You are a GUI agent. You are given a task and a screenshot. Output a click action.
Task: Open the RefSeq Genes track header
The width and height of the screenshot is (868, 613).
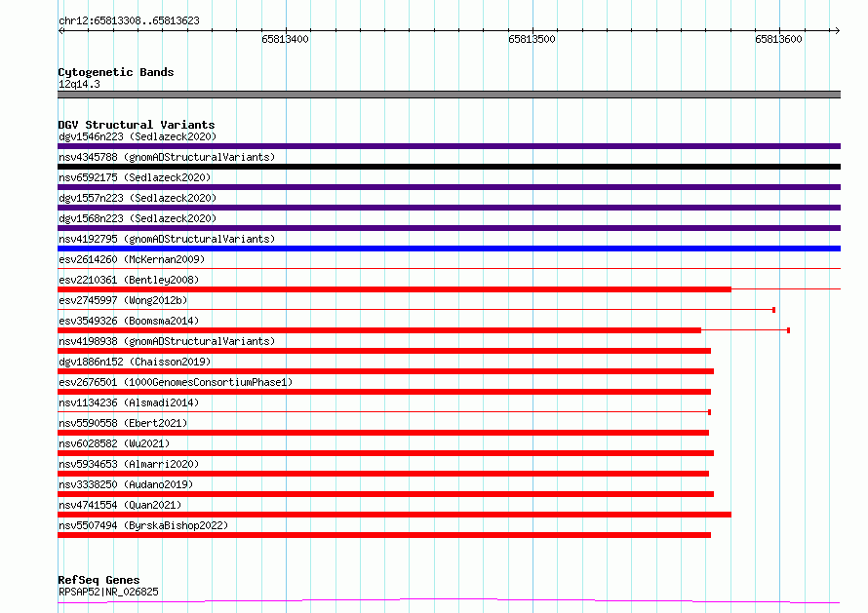pyautogui.click(x=99, y=580)
